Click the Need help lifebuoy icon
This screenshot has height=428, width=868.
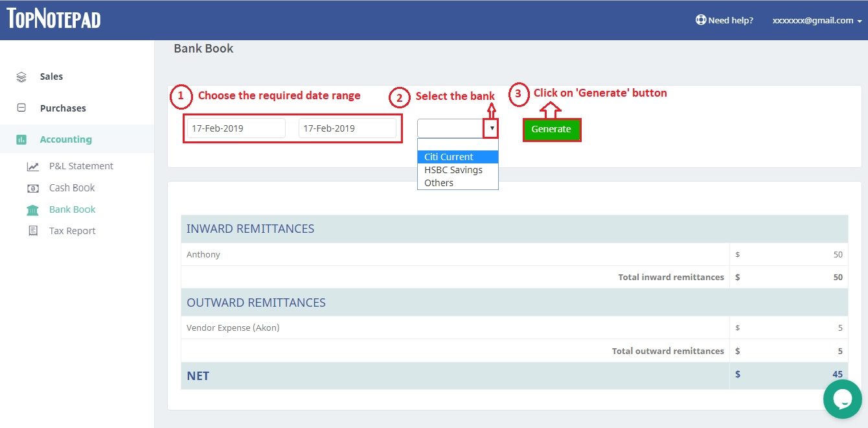click(x=700, y=20)
